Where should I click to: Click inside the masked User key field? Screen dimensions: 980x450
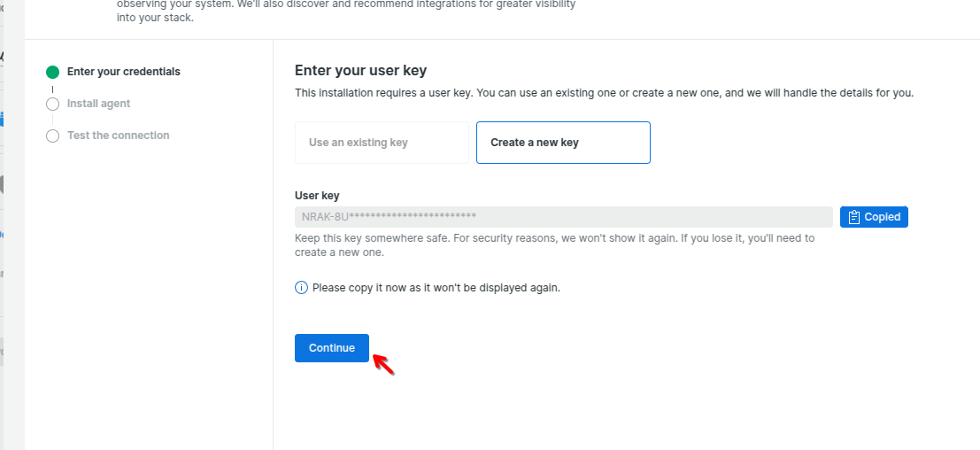point(563,217)
